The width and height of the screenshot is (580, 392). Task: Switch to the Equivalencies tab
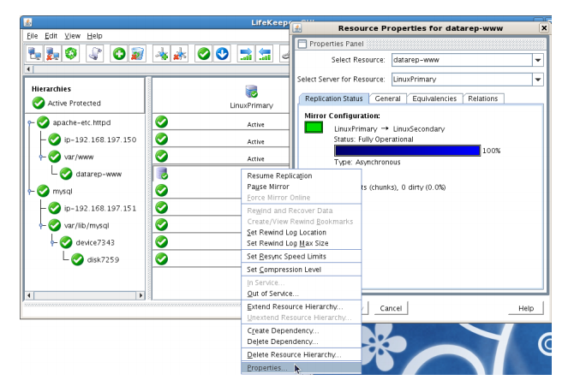pos(434,98)
